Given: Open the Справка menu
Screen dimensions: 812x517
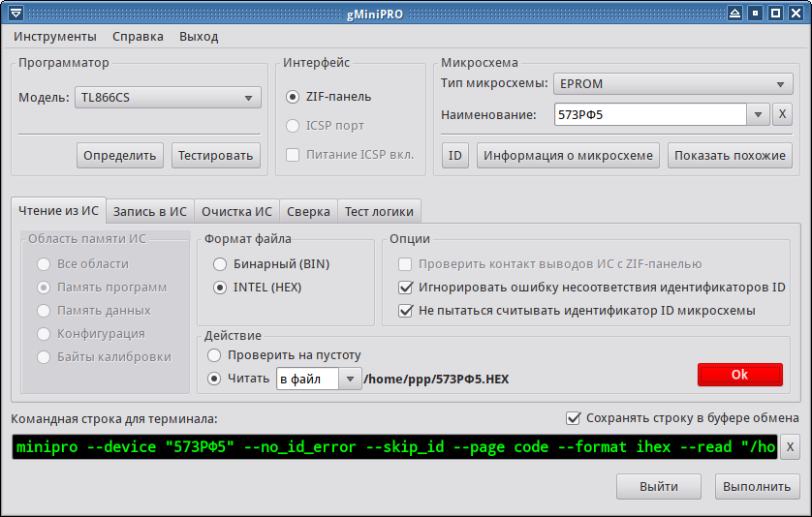Looking at the screenshot, I should click(x=138, y=36).
